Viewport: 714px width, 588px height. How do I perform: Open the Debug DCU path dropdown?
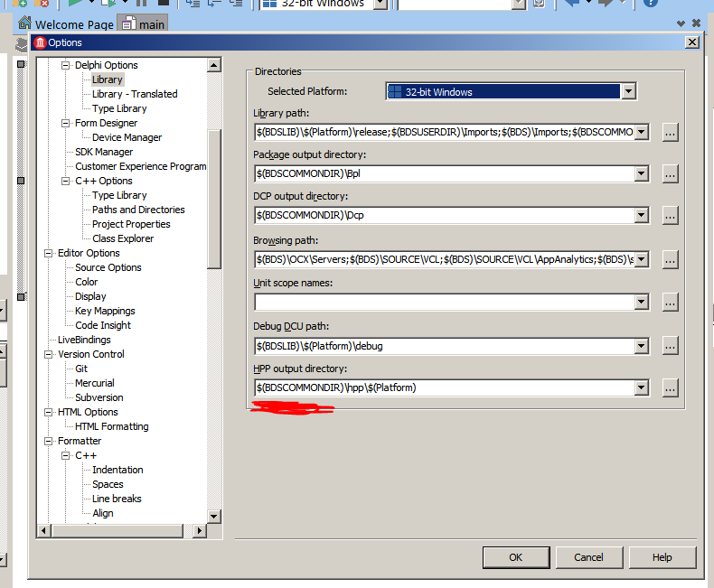click(641, 346)
